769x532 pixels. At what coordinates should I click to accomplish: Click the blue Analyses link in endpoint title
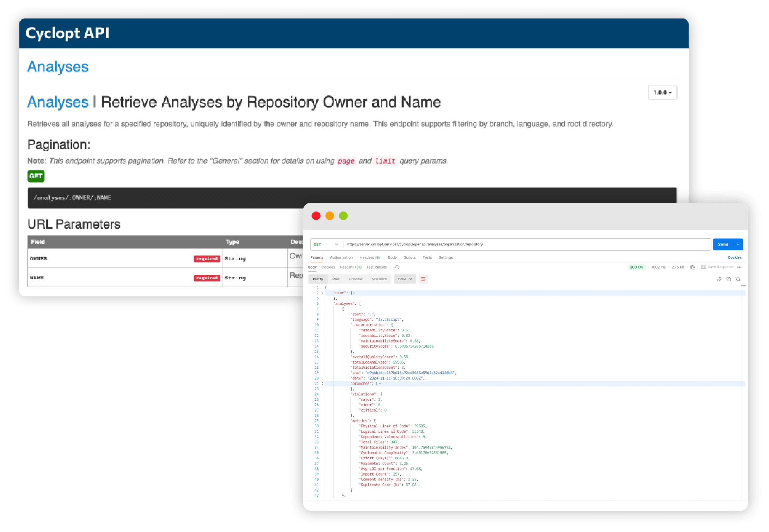[58, 102]
